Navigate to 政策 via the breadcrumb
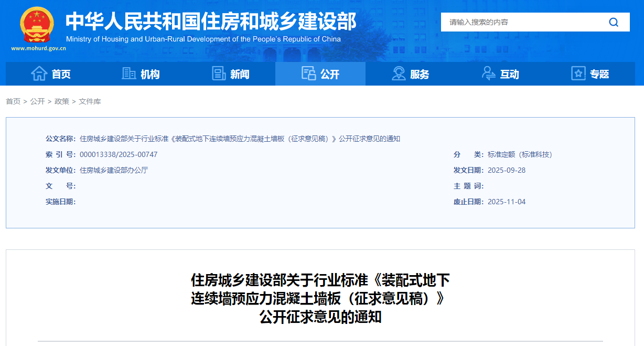Viewport: 644px width, 346px height. 61,101
